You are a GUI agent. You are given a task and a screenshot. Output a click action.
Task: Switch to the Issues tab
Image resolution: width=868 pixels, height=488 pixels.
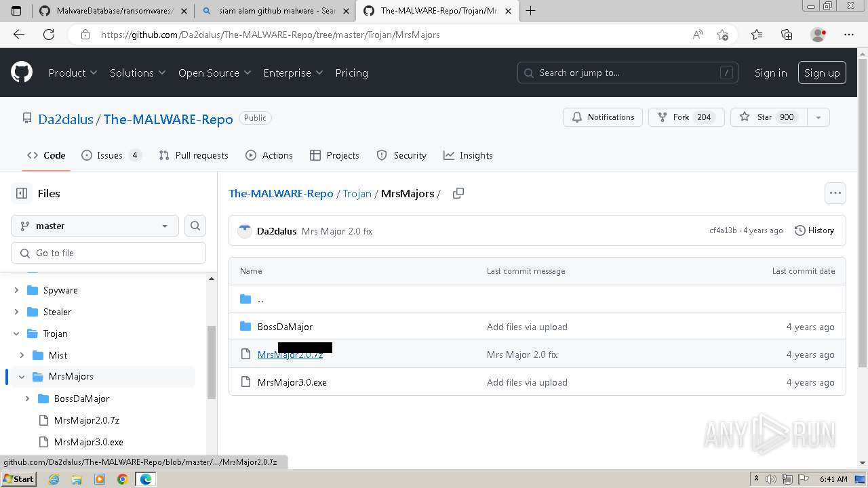pyautogui.click(x=111, y=155)
